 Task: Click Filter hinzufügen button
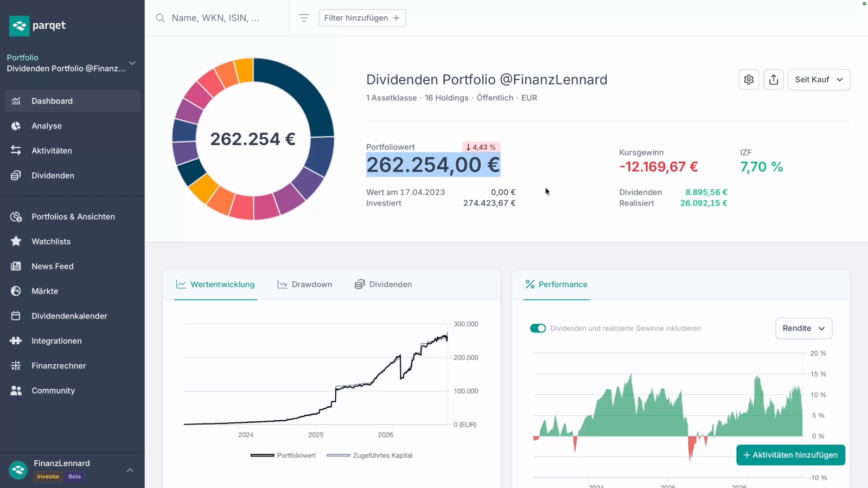[362, 18]
